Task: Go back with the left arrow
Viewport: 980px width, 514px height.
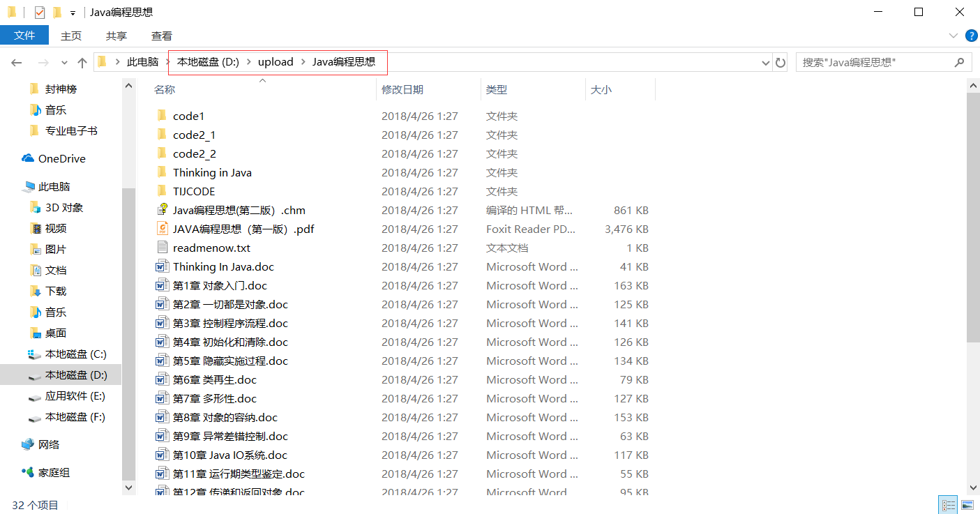Action: [17, 62]
